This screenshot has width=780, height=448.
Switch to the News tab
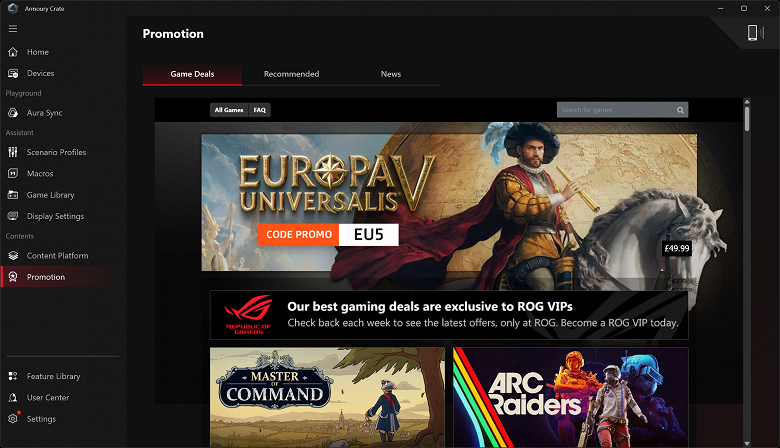[x=390, y=74]
